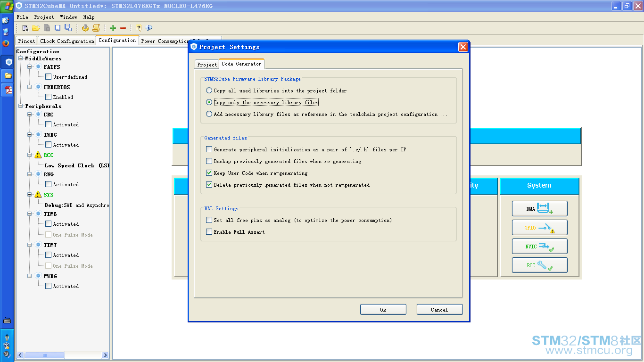Click the Generate Report scroll icon
Screen dimensions: 644x362
(96, 28)
